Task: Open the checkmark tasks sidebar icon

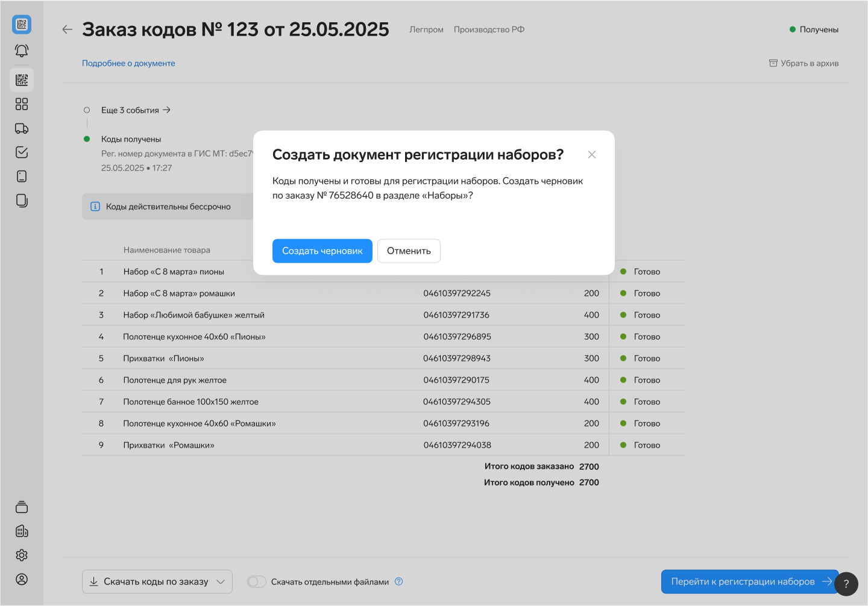Action: tap(22, 152)
